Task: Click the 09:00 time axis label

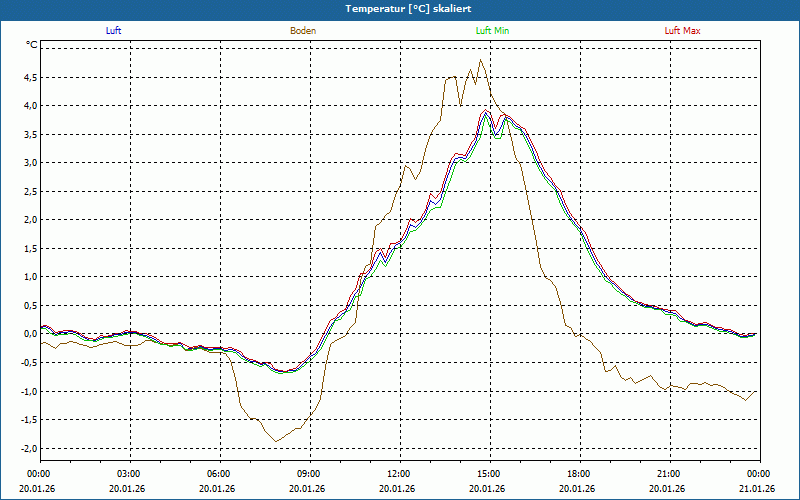Action: (x=310, y=474)
